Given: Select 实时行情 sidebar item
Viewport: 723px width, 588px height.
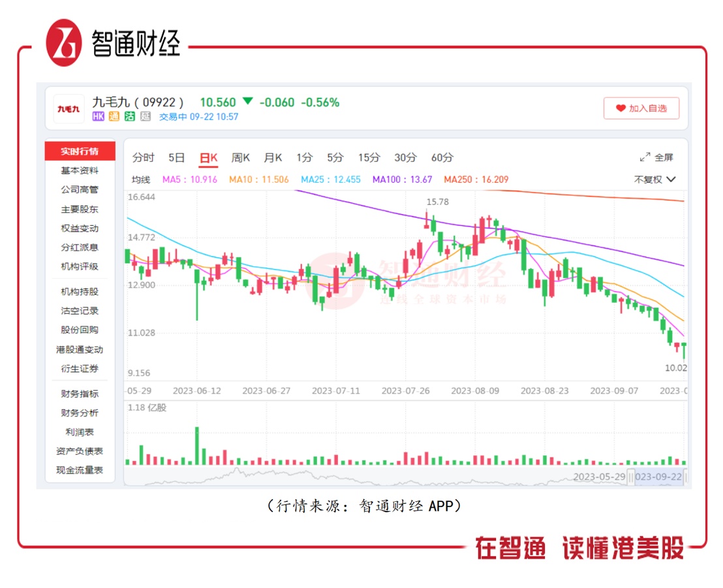Looking at the screenshot, I should click(80, 151).
